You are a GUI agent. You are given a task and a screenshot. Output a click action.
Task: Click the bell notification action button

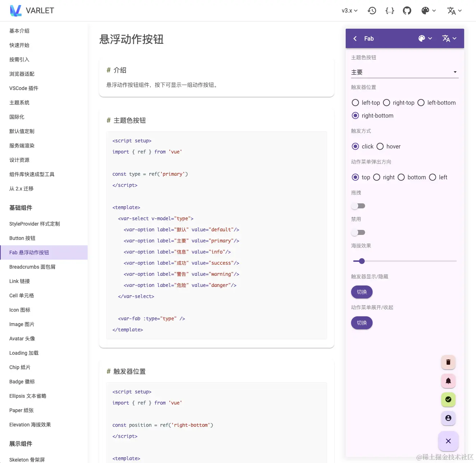point(448,381)
